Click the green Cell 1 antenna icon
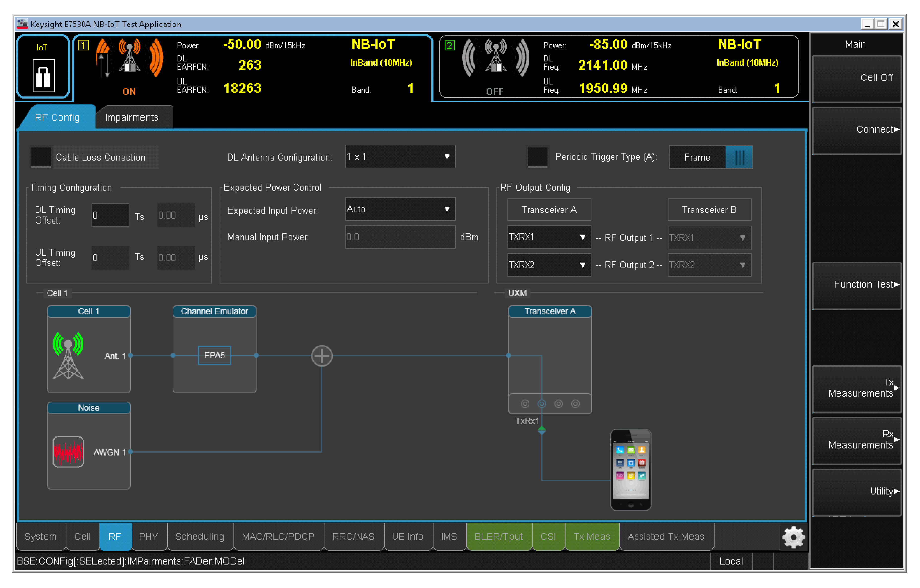This screenshot has width=920, height=588. click(68, 356)
